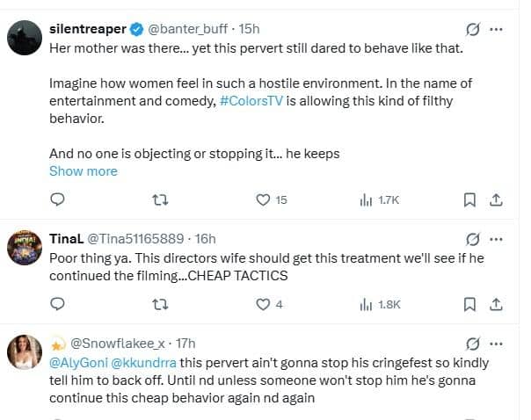Open TinaL's profile avatar

tap(24, 247)
